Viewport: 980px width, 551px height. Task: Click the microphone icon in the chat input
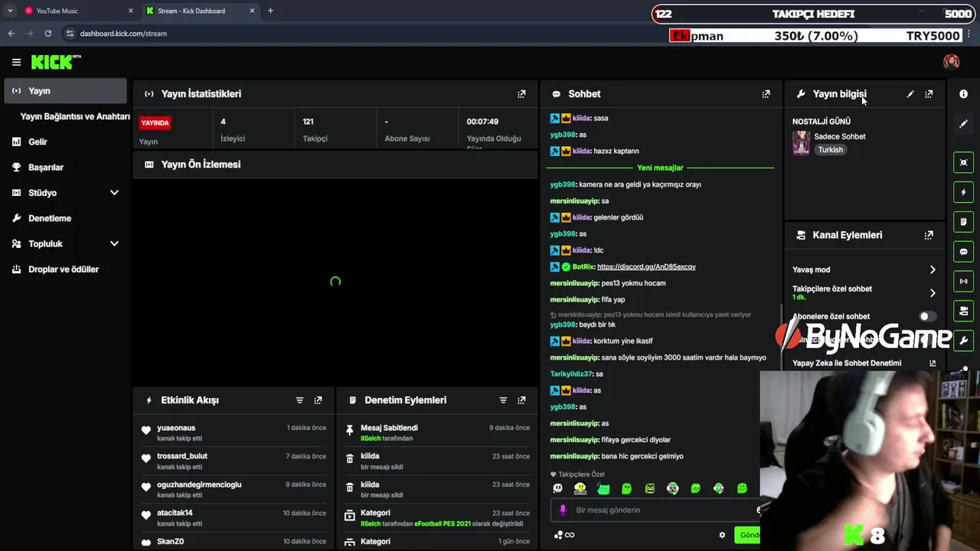[x=563, y=510]
